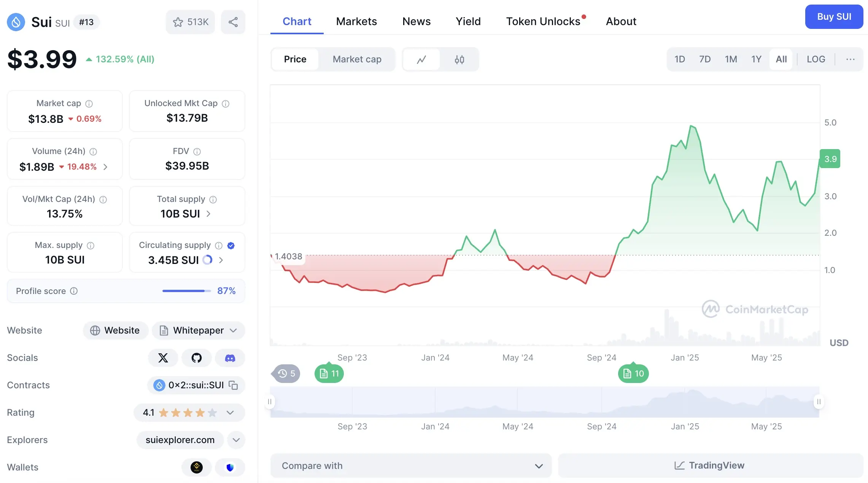Screen dimensions: 868x483
Task: Select the Price chart toggle
Action: point(295,59)
